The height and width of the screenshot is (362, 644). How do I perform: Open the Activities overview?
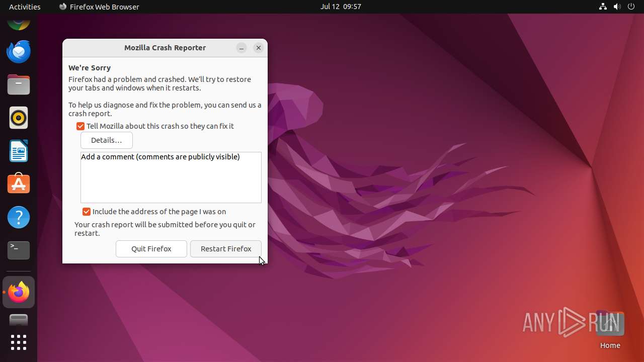(x=25, y=7)
